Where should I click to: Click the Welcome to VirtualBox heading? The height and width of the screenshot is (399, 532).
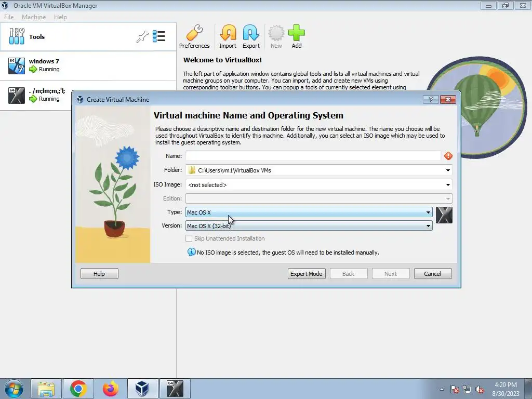click(222, 60)
